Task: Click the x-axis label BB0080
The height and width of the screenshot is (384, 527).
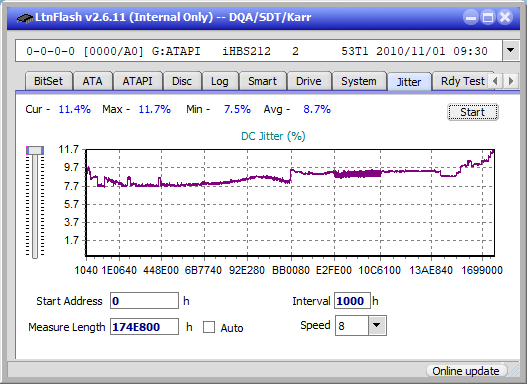Action: click(291, 270)
